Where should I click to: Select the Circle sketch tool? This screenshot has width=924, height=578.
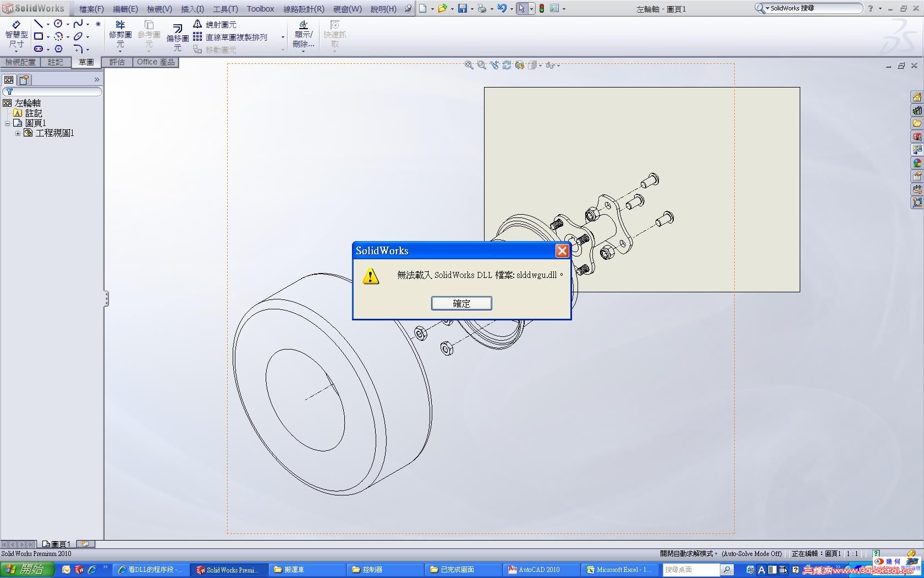click(58, 24)
